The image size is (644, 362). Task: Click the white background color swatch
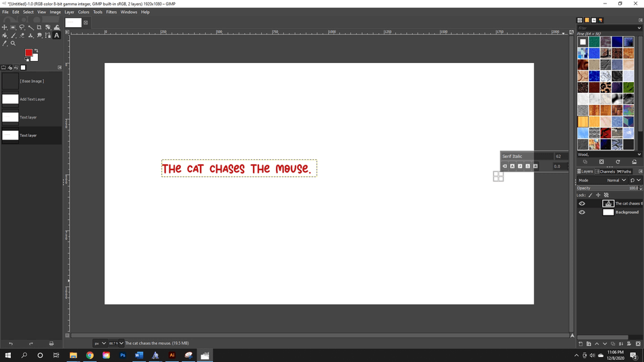(x=35, y=58)
